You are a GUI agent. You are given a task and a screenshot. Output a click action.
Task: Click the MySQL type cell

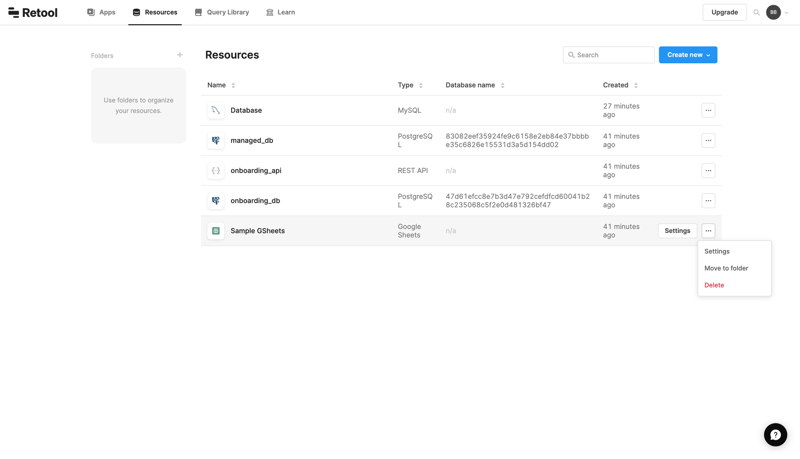409,110
